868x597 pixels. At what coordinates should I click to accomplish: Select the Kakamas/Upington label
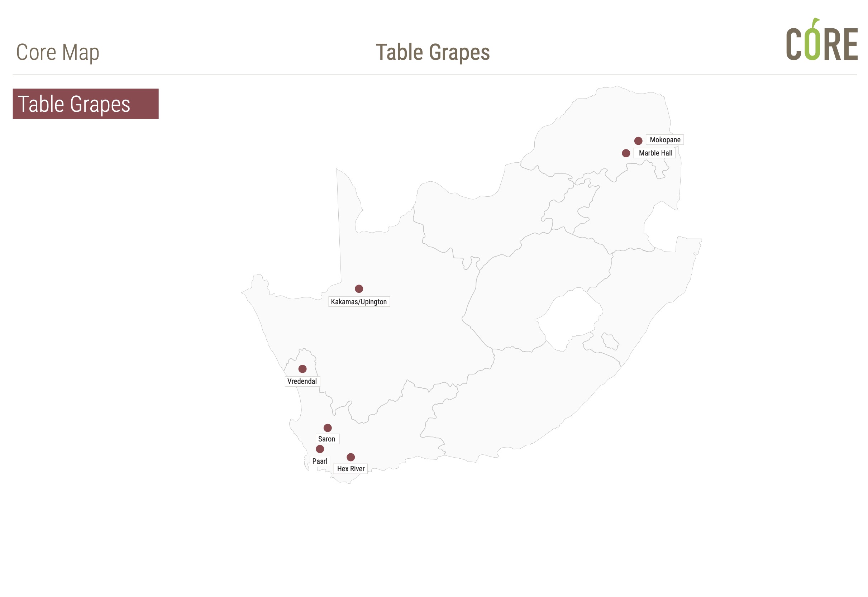359,301
